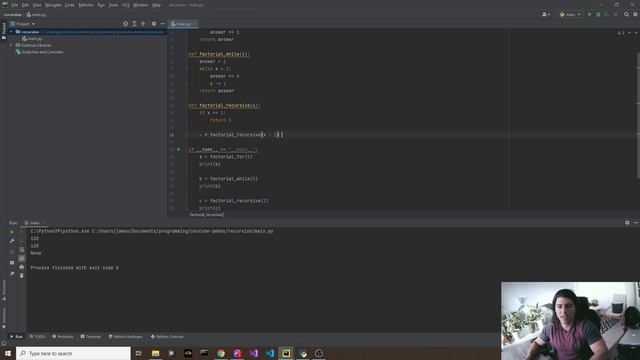Open Python Console tool window tab
This screenshot has height=360, width=640.
pyautogui.click(x=167, y=337)
